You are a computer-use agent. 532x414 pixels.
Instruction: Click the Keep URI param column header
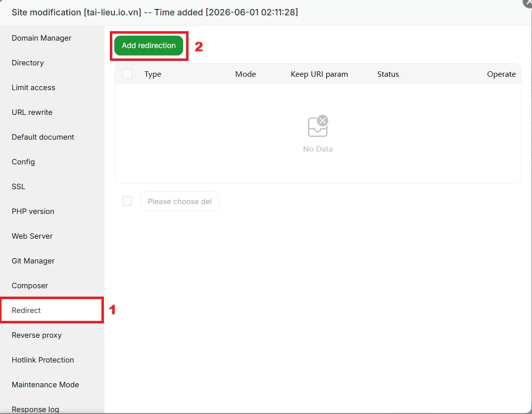pos(319,74)
